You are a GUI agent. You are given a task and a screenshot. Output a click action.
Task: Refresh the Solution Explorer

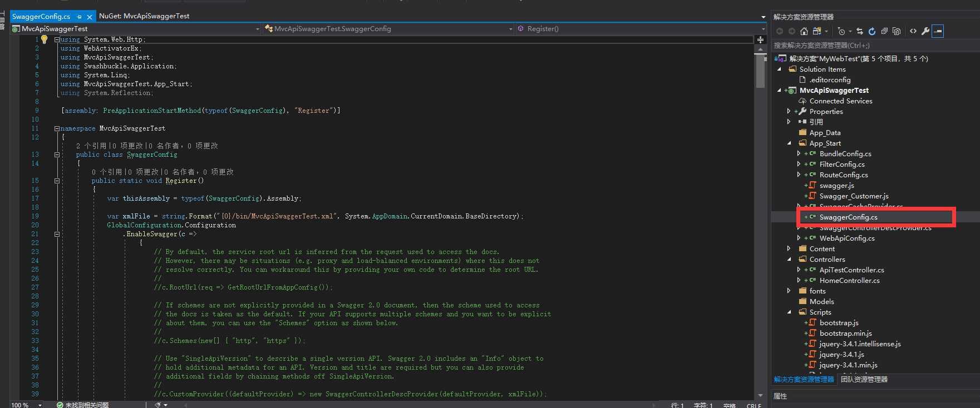point(872,31)
